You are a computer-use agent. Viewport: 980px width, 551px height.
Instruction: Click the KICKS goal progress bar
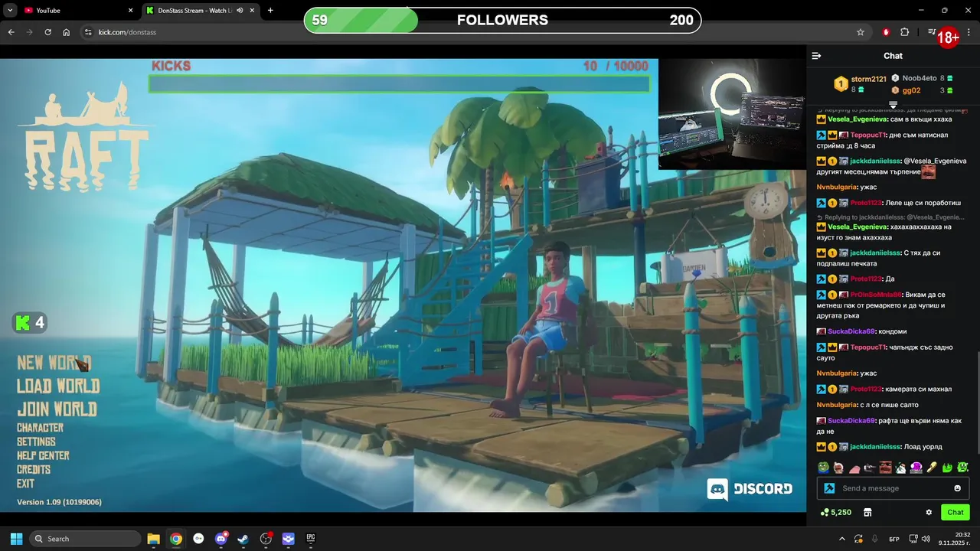pyautogui.click(x=399, y=83)
